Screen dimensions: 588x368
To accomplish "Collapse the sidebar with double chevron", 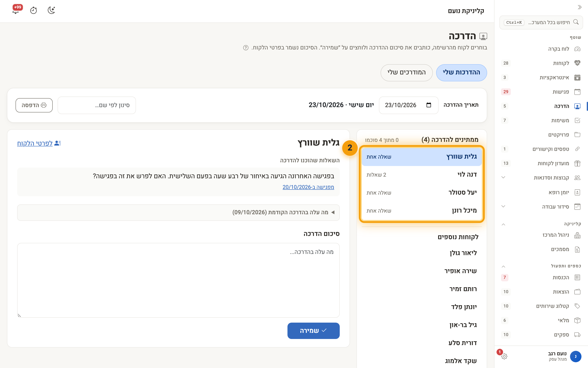I will pos(579,7).
